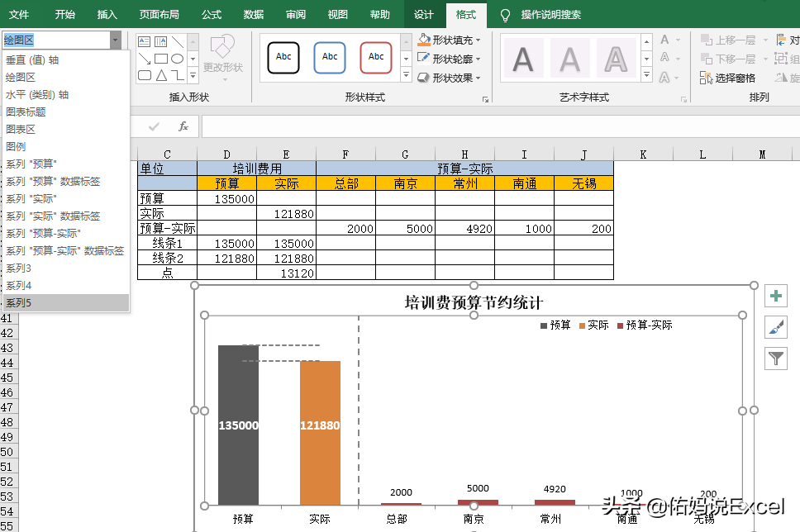Apply the red outline Abc shape style
Screen dimensions: 800x532
pos(376,57)
